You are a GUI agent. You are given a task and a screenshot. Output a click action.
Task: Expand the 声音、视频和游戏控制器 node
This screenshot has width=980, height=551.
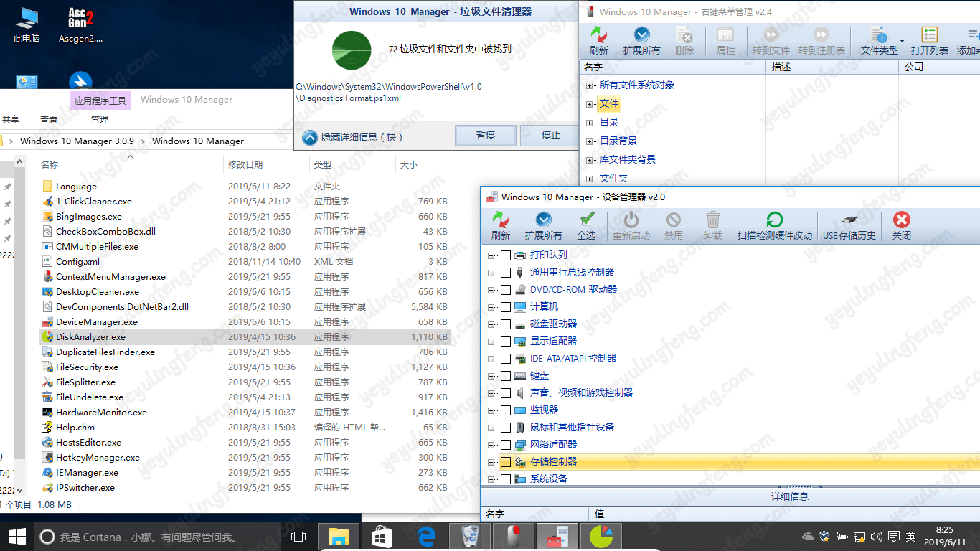pos(491,393)
